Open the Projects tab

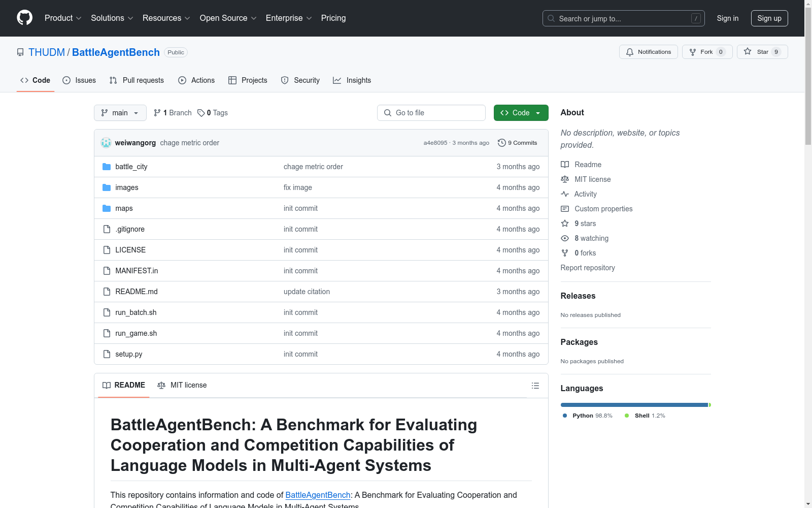(x=248, y=80)
